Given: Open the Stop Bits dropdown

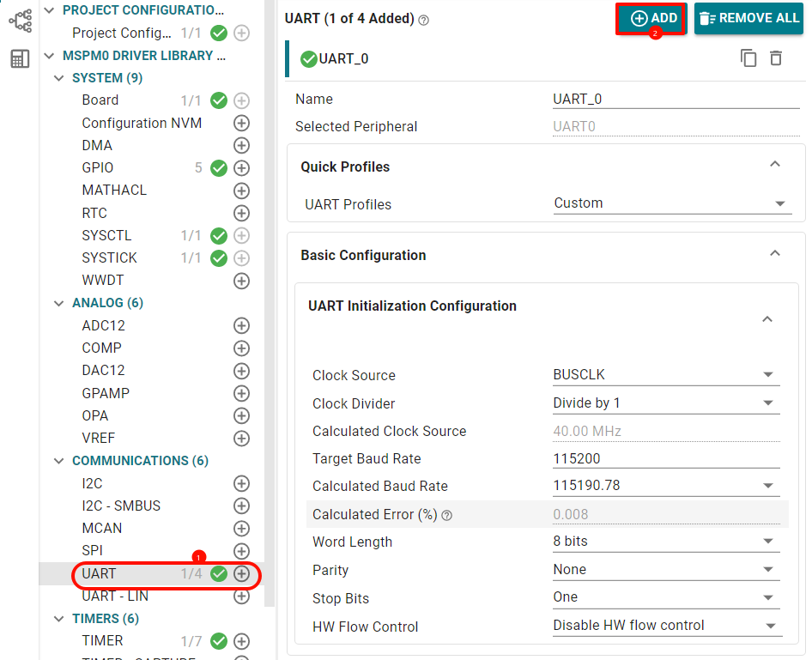Looking at the screenshot, I should coord(666,597).
